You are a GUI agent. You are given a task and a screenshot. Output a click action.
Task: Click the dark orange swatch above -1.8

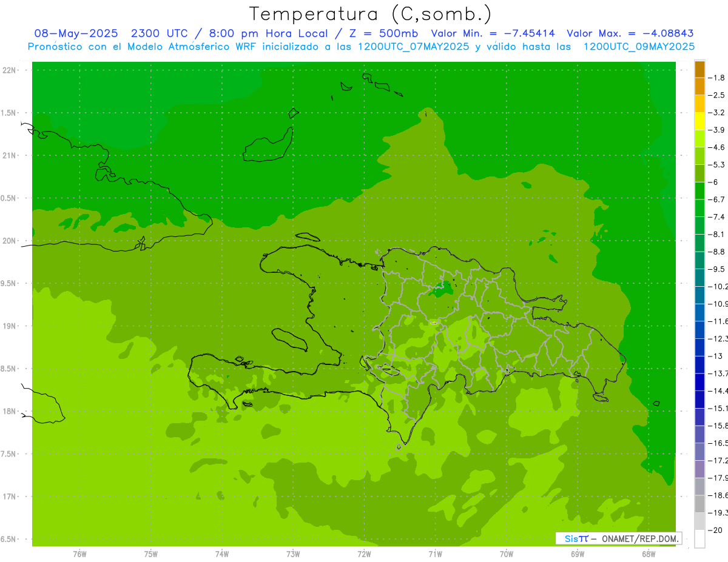(699, 69)
